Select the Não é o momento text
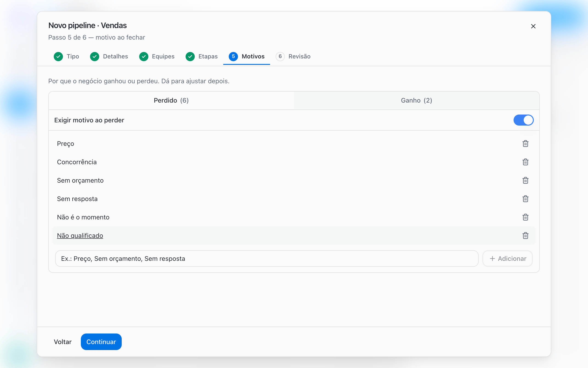Screen dimensions: 588x368 (83, 217)
